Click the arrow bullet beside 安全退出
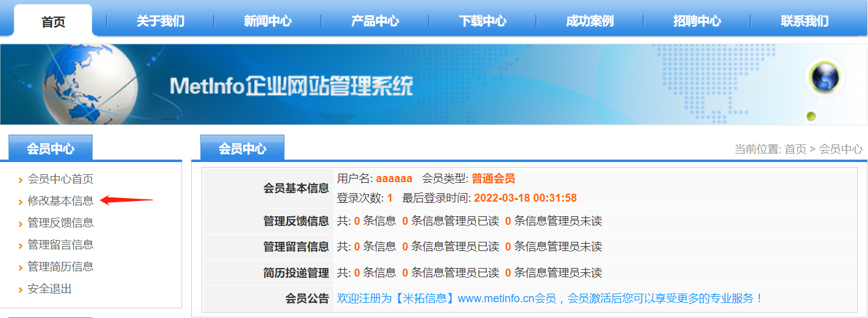This screenshot has width=868, height=318. point(21,290)
